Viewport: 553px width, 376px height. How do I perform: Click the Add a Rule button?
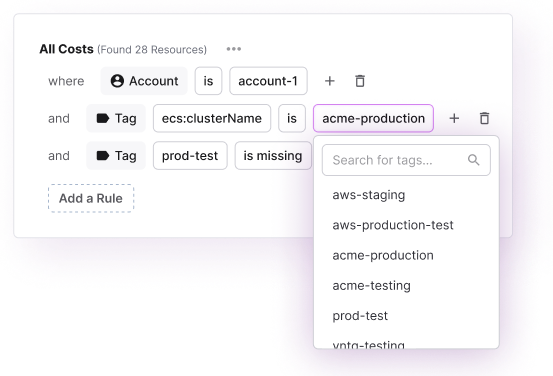(91, 198)
